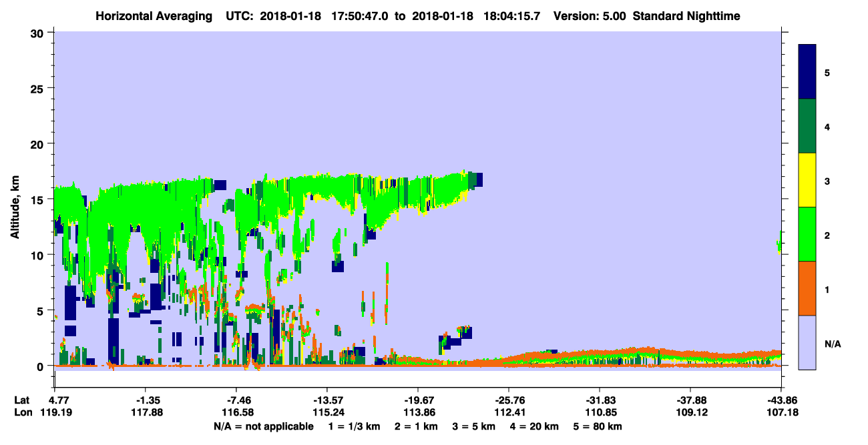Click latitude value -19.67

(x=417, y=400)
